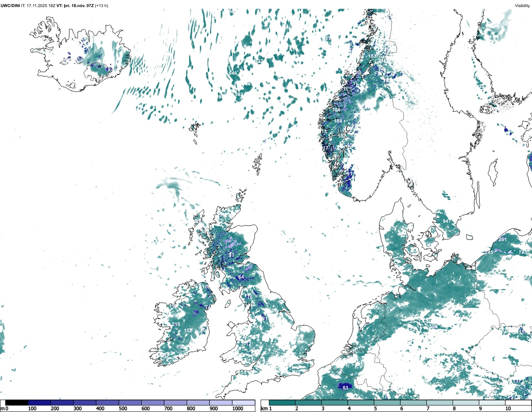The width and height of the screenshot is (532, 412).
Task: Pick the 9–10 km palest legend swatch
Action: pyautogui.click(x=493, y=402)
